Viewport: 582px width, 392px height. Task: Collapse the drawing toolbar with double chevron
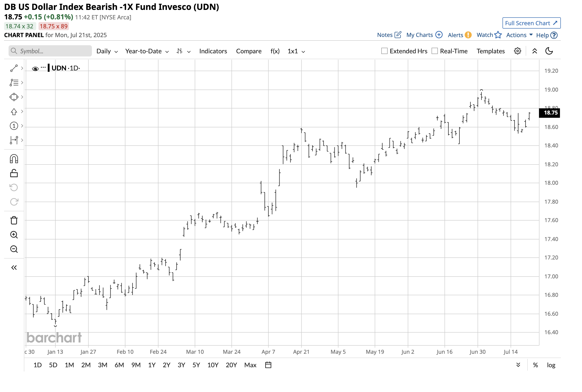(14, 268)
